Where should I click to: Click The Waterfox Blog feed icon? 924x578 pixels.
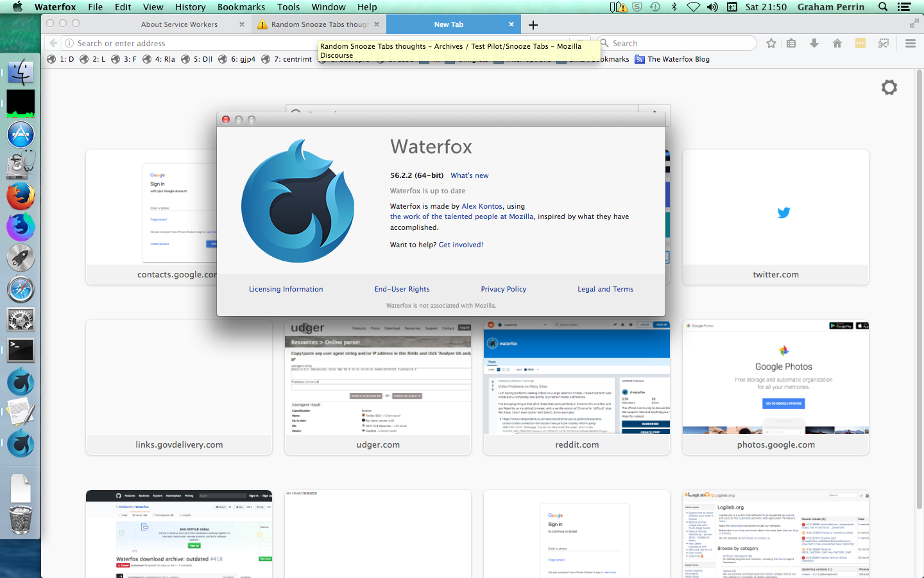pos(639,59)
